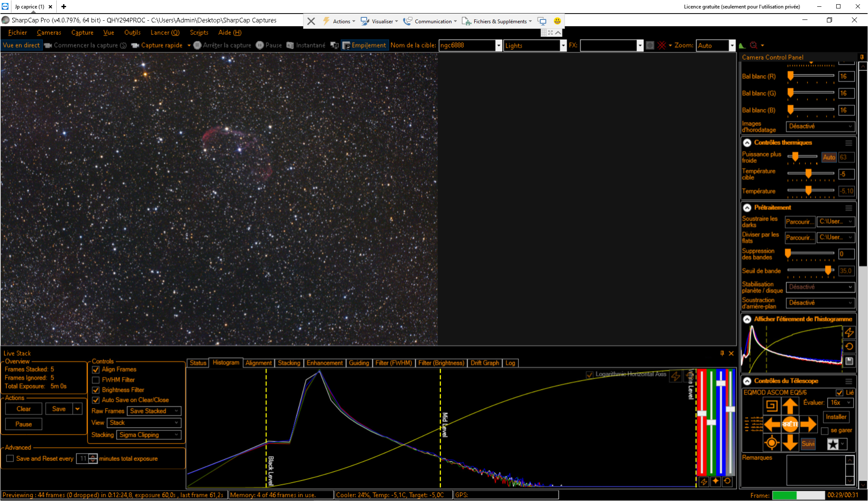Screen dimensions: 868x501
Task: Toggle the Brightness Filter checkbox
Action: click(96, 390)
